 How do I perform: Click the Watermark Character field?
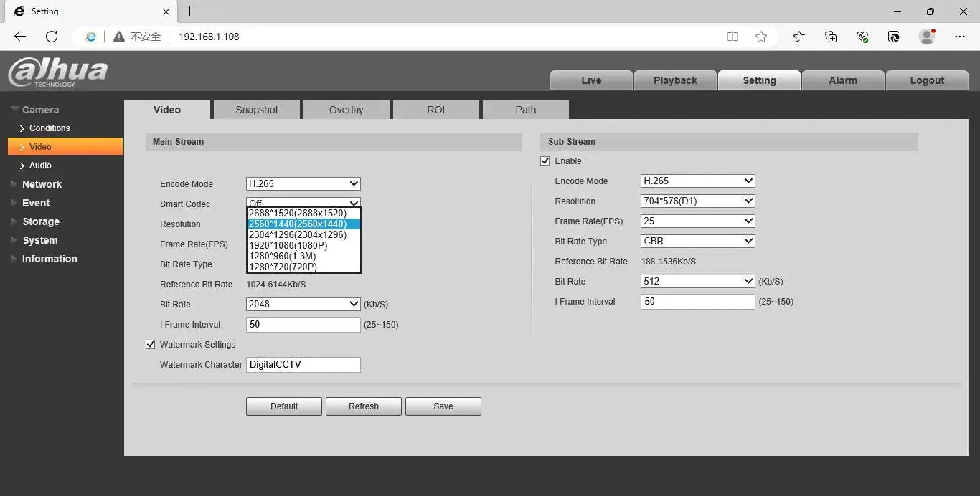pyautogui.click(x=303, y=365)
